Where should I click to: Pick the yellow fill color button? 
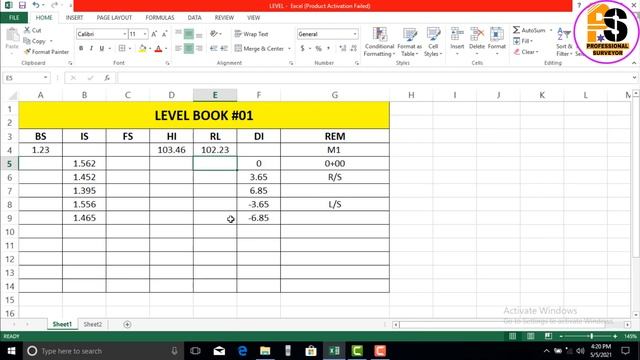142,49
